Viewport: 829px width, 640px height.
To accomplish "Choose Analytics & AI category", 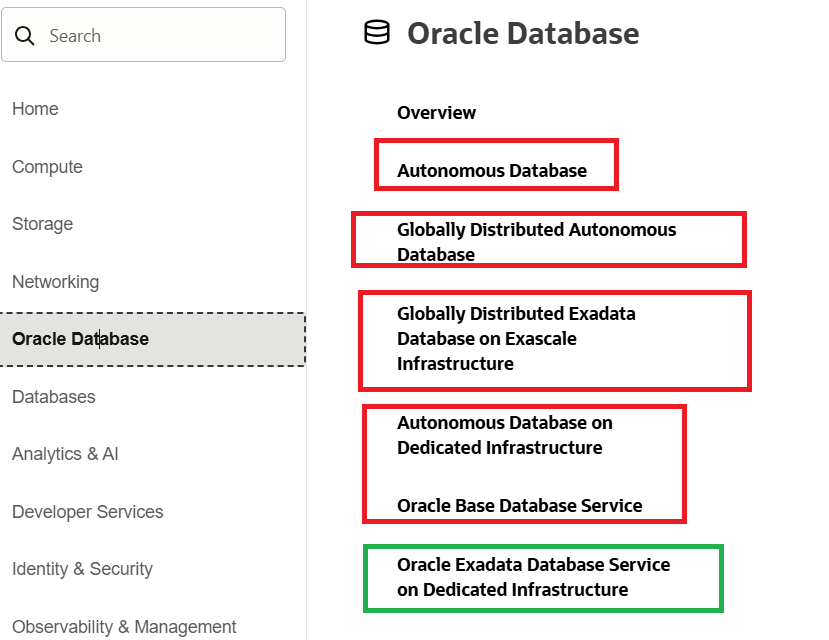I will (65, 454).
